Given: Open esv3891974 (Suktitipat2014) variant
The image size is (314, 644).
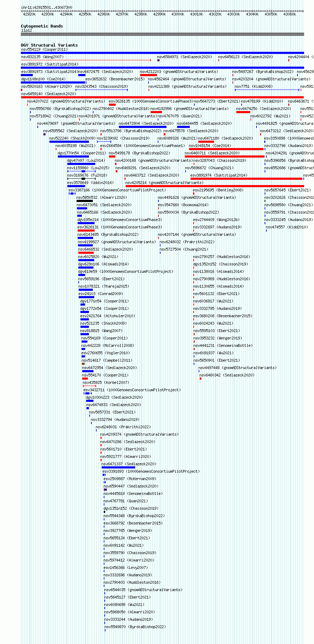Looking at the screenshot, I should pos(219,176).
